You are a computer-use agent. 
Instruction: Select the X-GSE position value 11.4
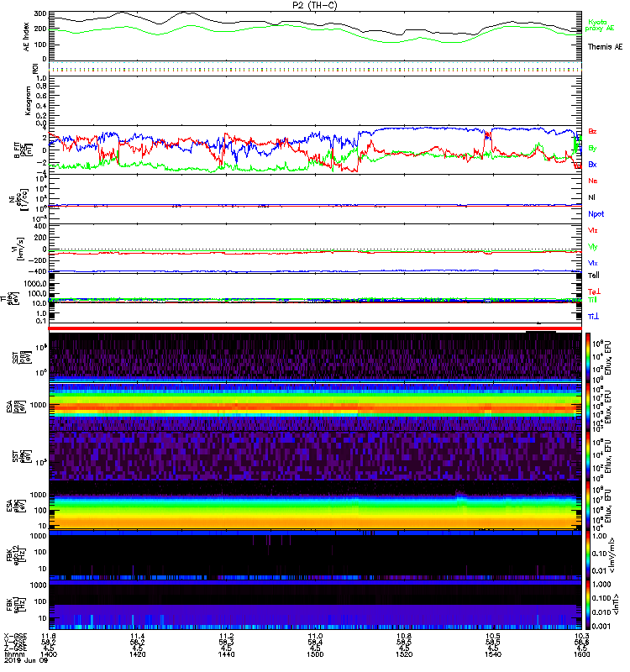(x=137, y=636)
